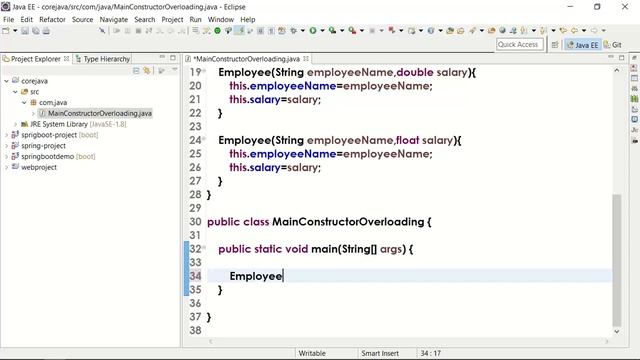Click the small green circle toolbar icon
Screen dimensions: 640x360
pos(218,31)
